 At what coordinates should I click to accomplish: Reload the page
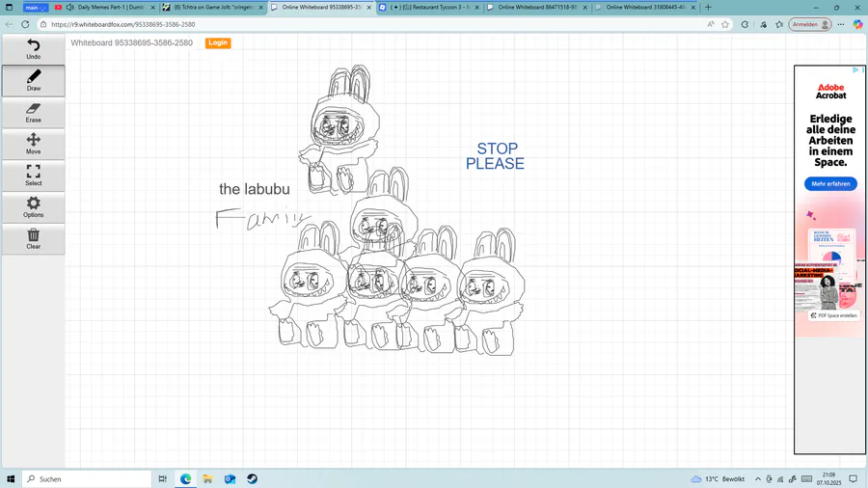[x=25, y=24]
